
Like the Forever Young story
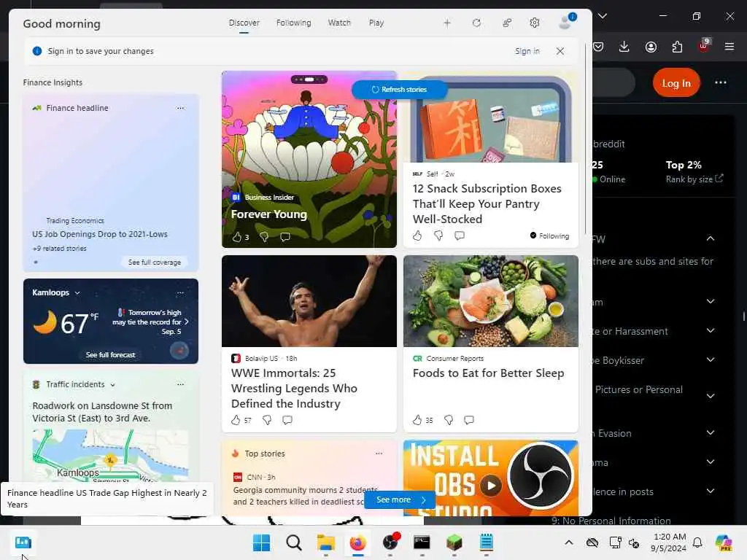pos(237,237)
